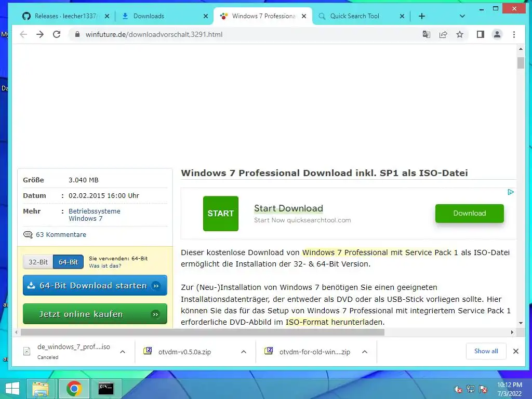The width and height of the screenshot is (532, 399).
Task: Click the address bar URL
Action: click(x=154, y=34)
